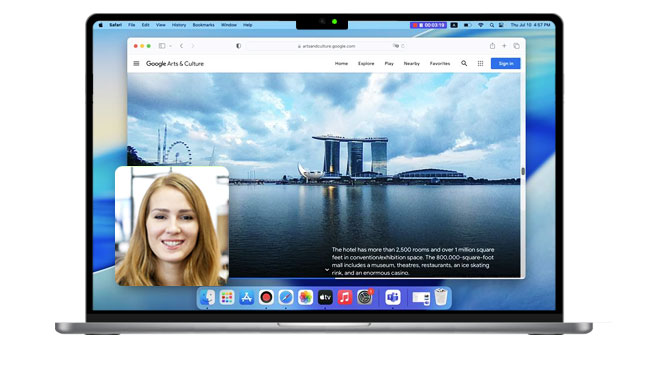Click the webcam overlay of the smiling woman
The width and height of the screenshot is (645, 370).
(x=172, y=226)
